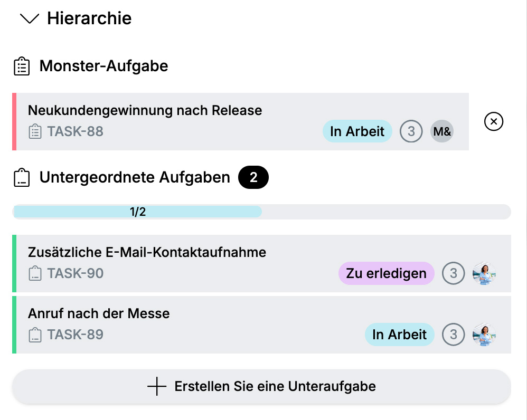Click the priority circle 3 on TASK-88

411,131
